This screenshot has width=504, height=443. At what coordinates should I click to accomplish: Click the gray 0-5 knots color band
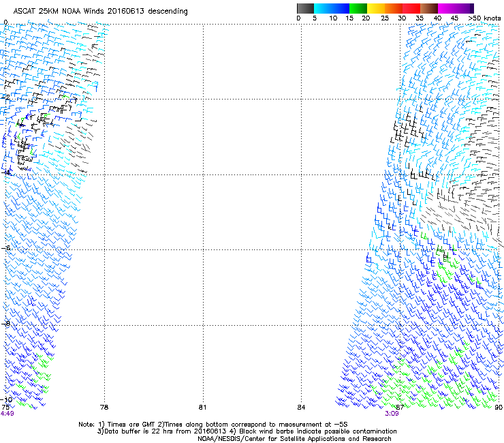[x=305, y=8]
